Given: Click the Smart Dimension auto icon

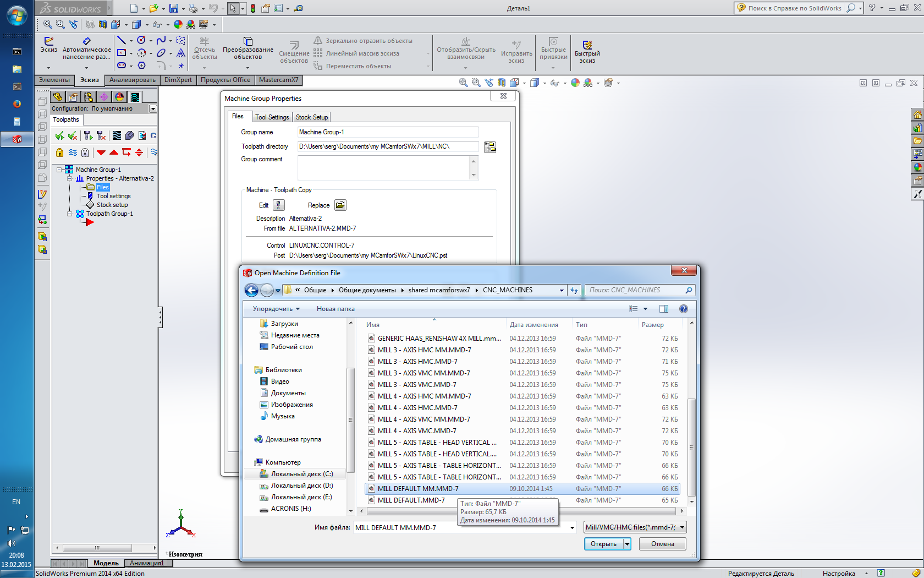Looking at the screenshot, I should [86, 41].
